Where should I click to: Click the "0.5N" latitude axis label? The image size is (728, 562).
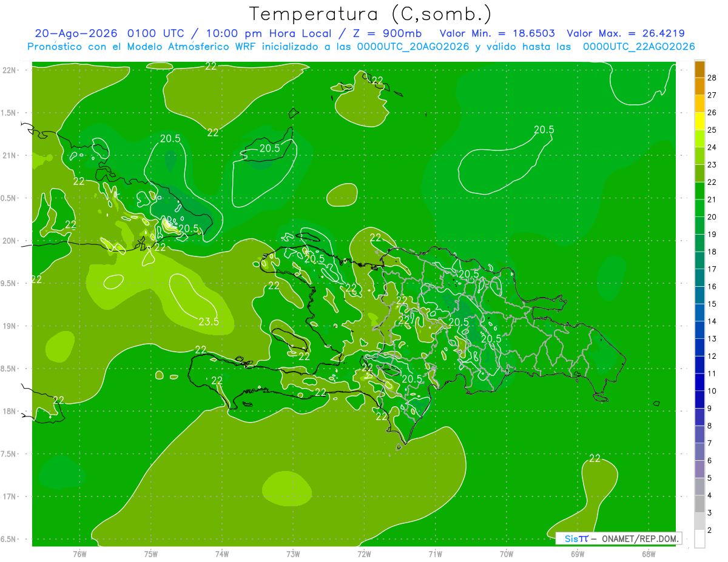pos(9,198)
